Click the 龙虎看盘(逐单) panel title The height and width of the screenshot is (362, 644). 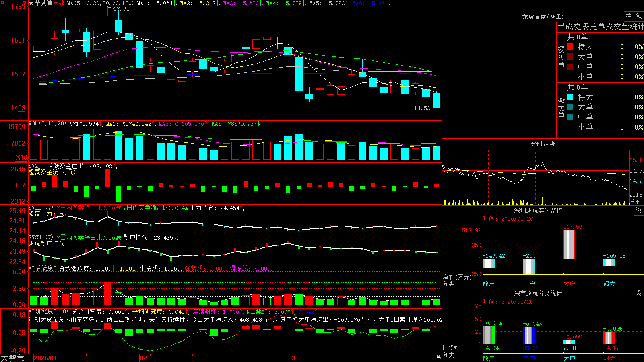pyautogui.click(x=543, y=16)
